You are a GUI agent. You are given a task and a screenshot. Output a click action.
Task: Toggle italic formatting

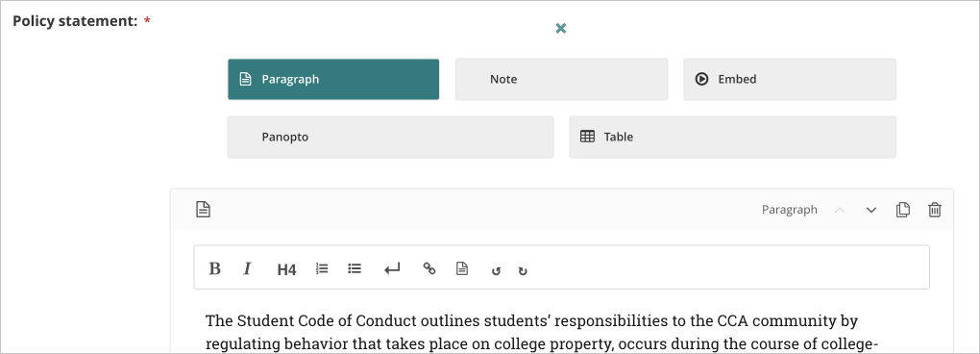click(x=247, y=269)
